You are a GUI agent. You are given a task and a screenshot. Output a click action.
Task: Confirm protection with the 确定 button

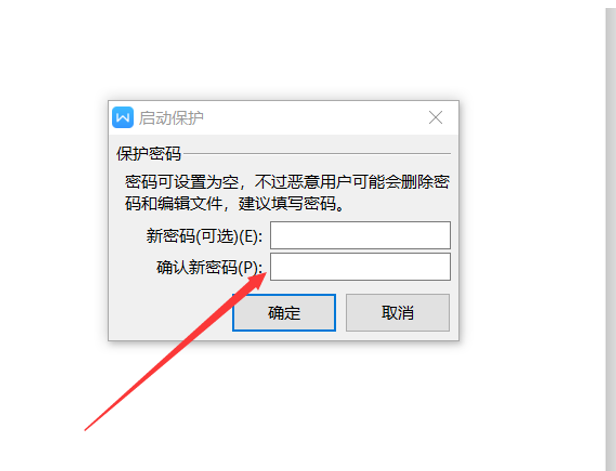[284, 313]
